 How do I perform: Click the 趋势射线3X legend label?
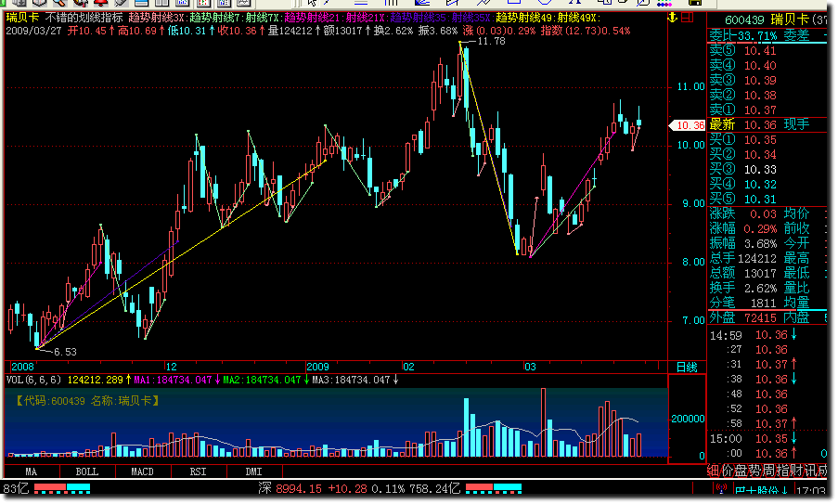tap(157, 18)
